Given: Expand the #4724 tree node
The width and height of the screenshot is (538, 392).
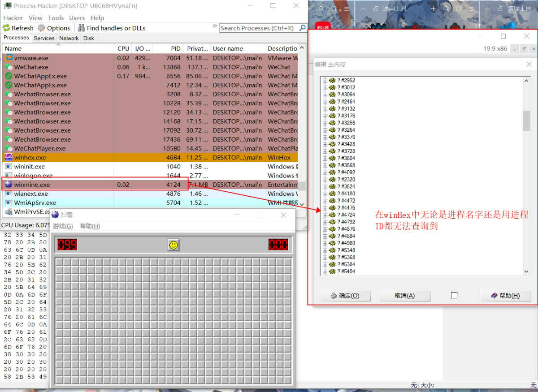Looking at the screenshot, I should pyautogui.click(x=325, y=215).
